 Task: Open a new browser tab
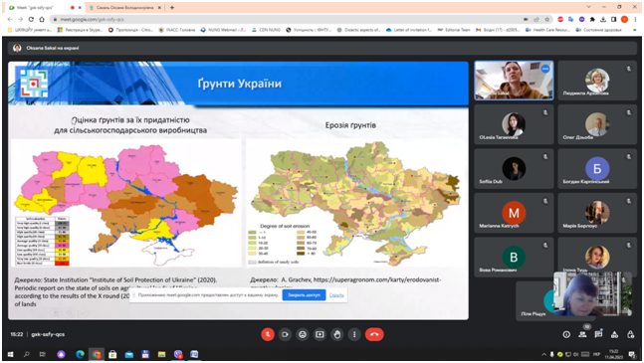click(x=172, y=7)
